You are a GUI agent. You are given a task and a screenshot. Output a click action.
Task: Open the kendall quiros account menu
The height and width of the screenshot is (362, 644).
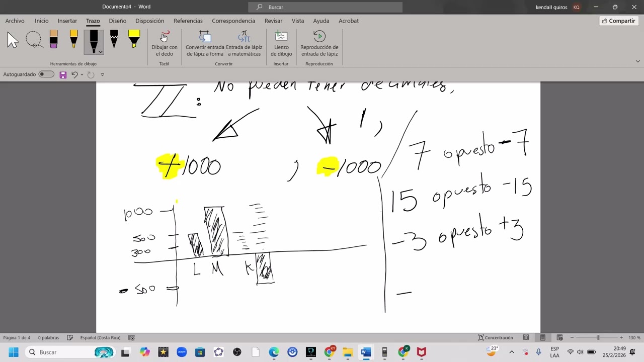pyautogui.click(x=558, y=7)
